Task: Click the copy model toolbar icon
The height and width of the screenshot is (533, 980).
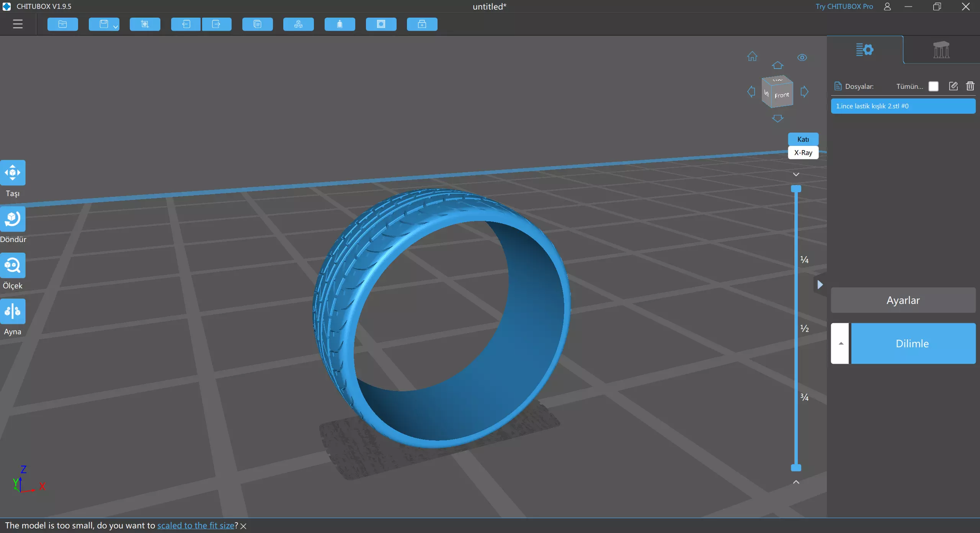Action: pos(258,24)
